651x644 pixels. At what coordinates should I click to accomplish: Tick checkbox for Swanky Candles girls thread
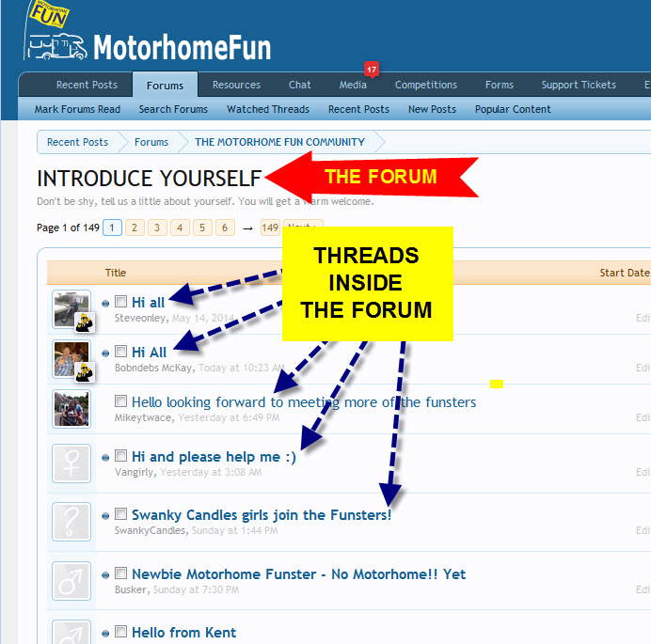coord(120,513)
